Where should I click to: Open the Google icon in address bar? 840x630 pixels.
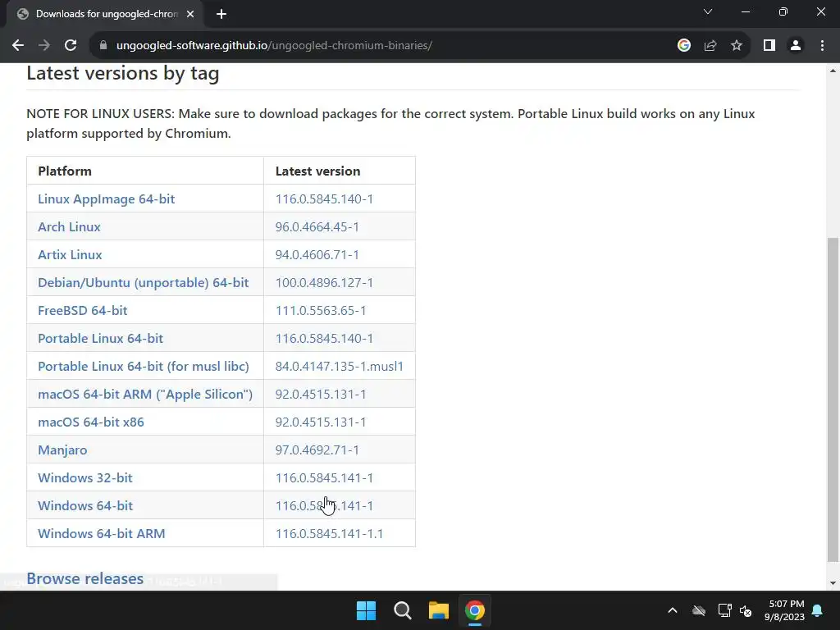coord(683,46)
